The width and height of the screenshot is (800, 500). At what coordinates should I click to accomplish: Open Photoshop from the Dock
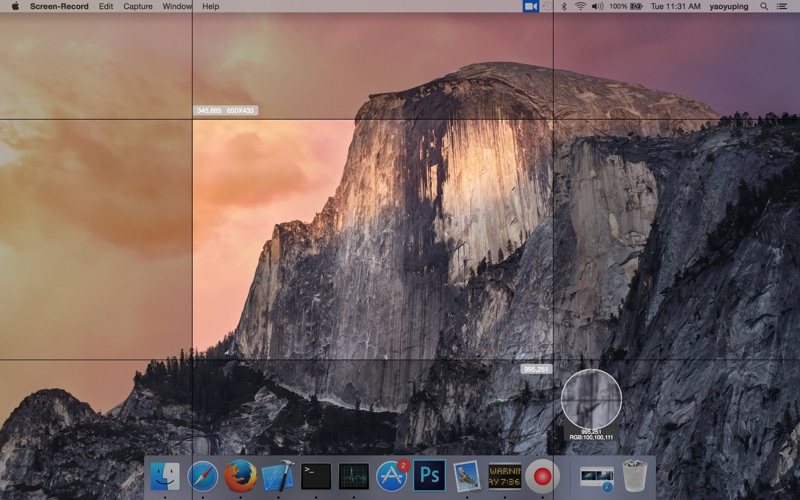tap(429, 476)
